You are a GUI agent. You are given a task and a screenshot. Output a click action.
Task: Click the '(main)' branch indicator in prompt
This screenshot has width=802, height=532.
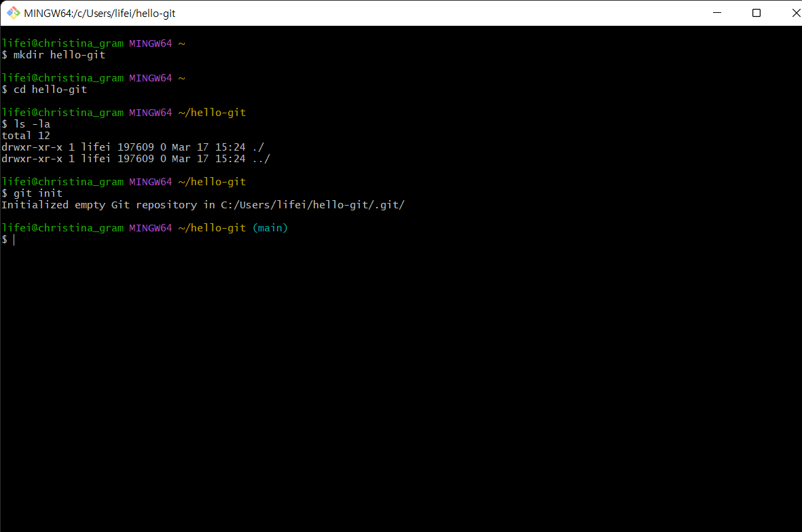tap(270, 228)
